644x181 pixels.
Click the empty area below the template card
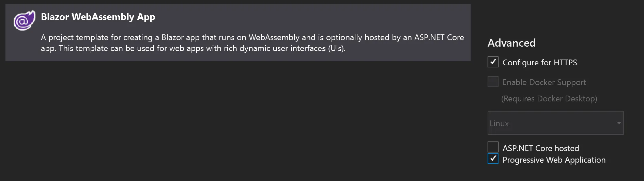[239, 119]
